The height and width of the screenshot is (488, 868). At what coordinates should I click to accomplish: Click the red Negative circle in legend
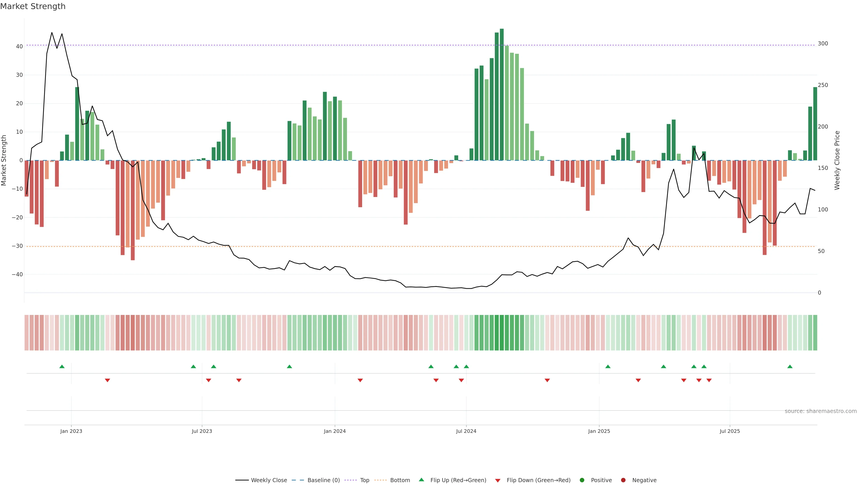coord(623,480)
